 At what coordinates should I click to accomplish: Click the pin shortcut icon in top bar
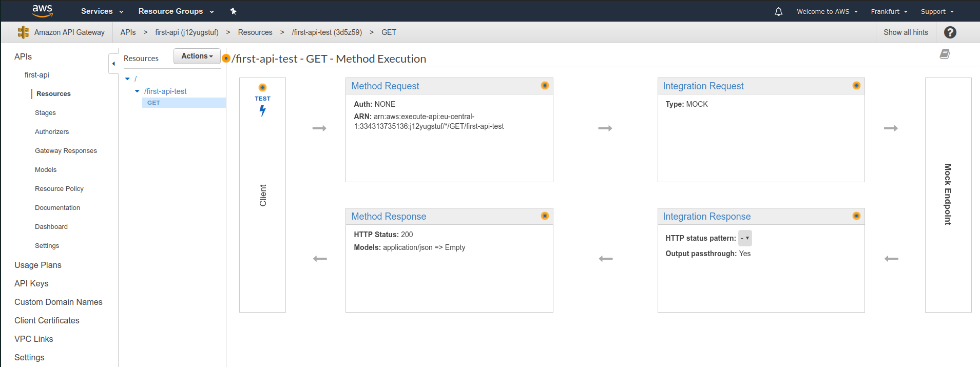click(233, 11)
